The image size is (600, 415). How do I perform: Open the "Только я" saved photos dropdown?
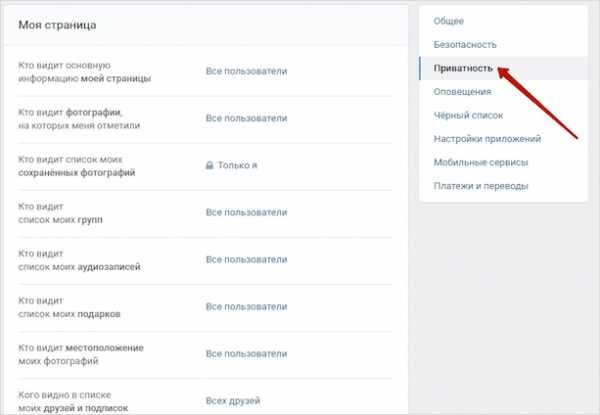238,165
